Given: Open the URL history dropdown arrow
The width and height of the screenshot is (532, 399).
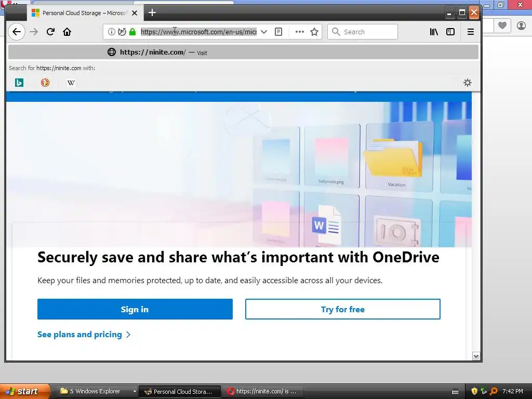Looking at the screenshot, I should (x=264, y=32).
